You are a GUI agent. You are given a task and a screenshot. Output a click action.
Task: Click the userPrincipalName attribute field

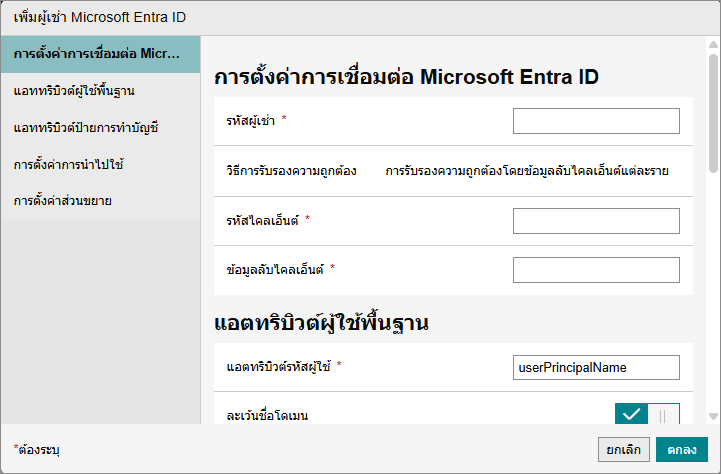coord(596,367)
